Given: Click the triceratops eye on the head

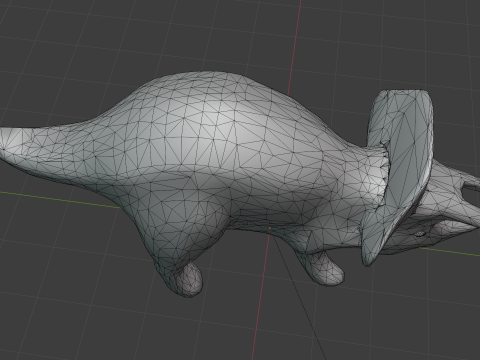Looking at the screenshot, I should (x=421, y=234).
